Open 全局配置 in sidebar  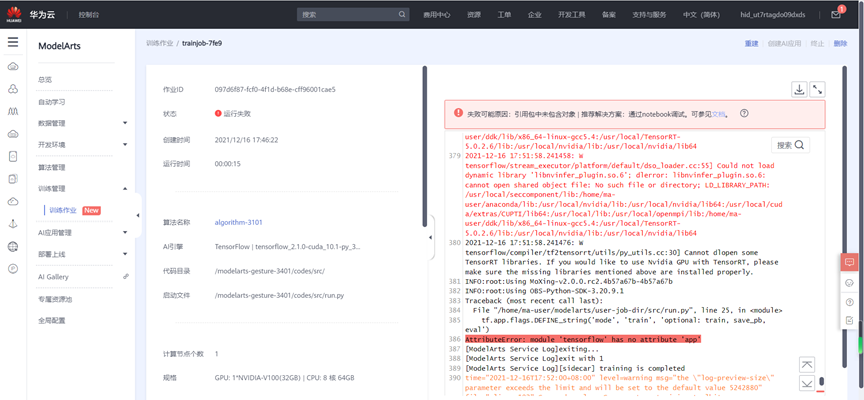[52, 320]
